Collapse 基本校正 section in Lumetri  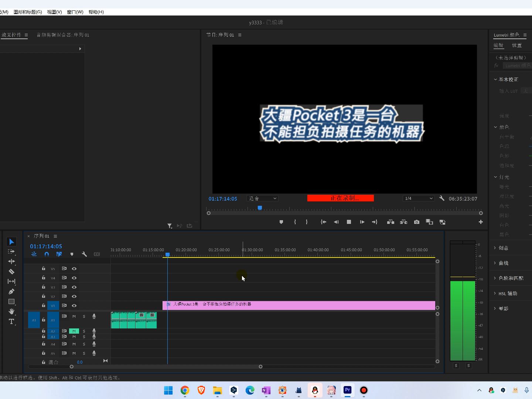coord(495,79)
